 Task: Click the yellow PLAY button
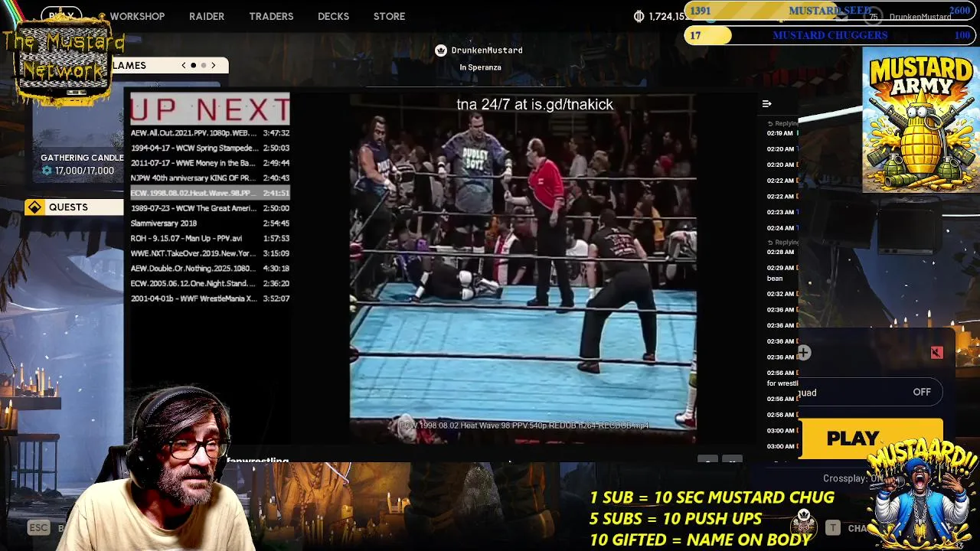(x=871, y=439)
